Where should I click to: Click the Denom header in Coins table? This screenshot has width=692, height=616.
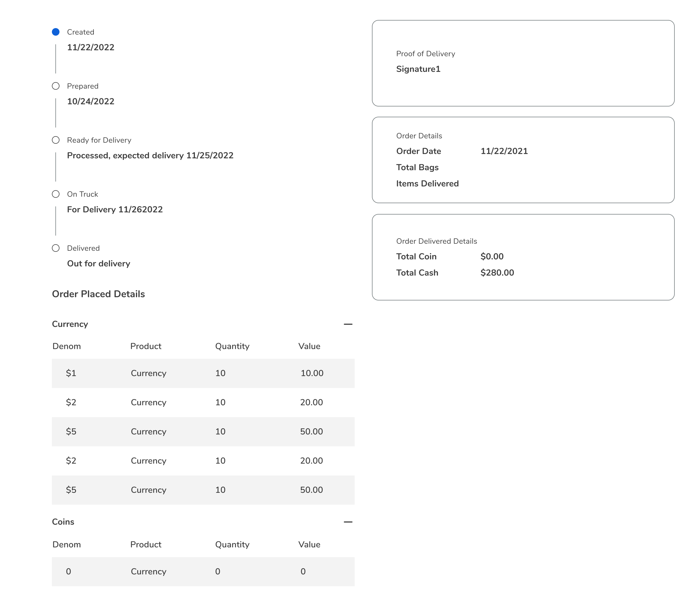point(67,545)
